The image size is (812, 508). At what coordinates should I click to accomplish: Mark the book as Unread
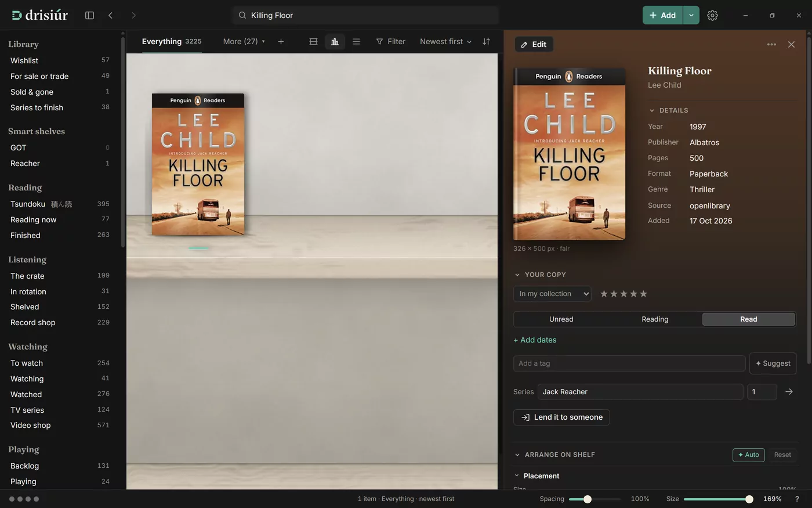[561, 319]
